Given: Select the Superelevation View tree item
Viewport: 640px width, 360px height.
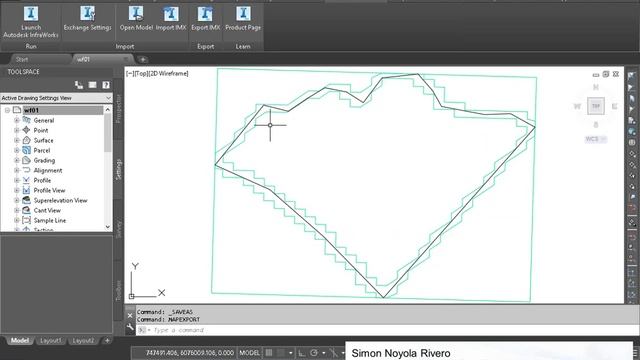Looking at the screenshot, I should click(x=60, y=200).
